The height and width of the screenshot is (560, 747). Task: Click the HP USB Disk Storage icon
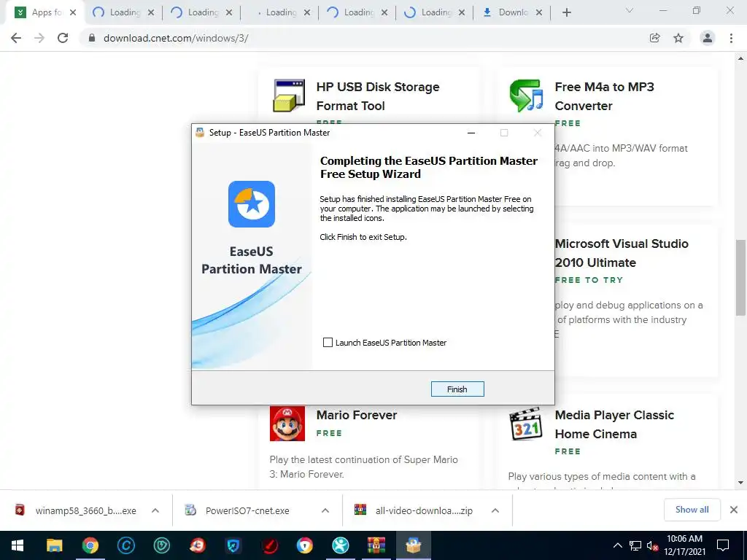click(x=289, y=96)
